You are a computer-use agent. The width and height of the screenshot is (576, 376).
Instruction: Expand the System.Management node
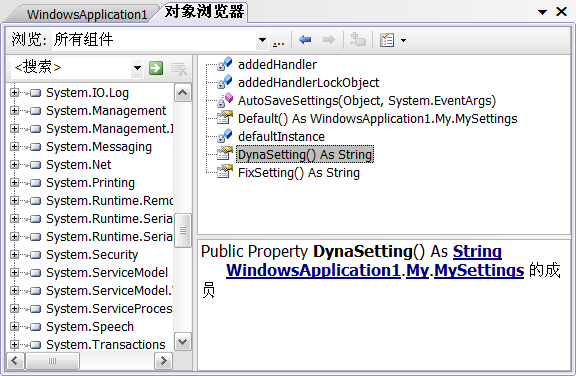click(14, 111)
